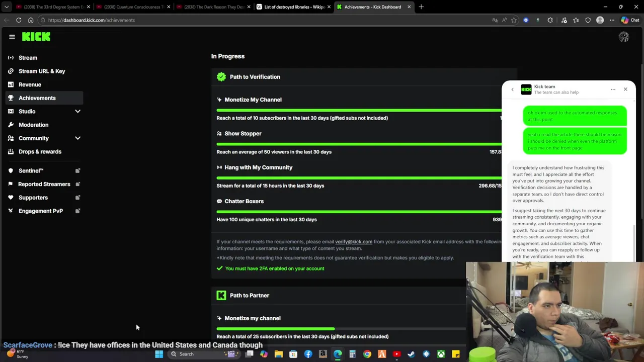Open Moderation in the sidebar
The width and height of the screenshot is (644, 362).
(45, 125)
